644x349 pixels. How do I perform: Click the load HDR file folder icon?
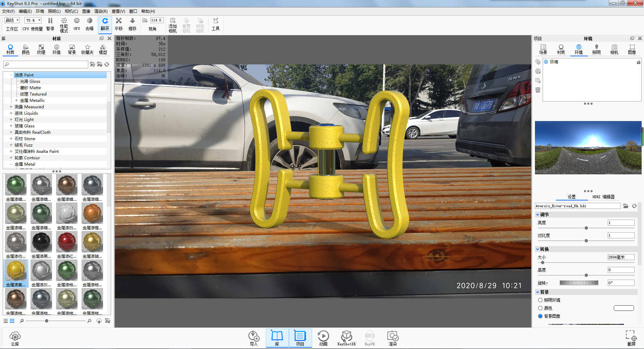point(626,206)
